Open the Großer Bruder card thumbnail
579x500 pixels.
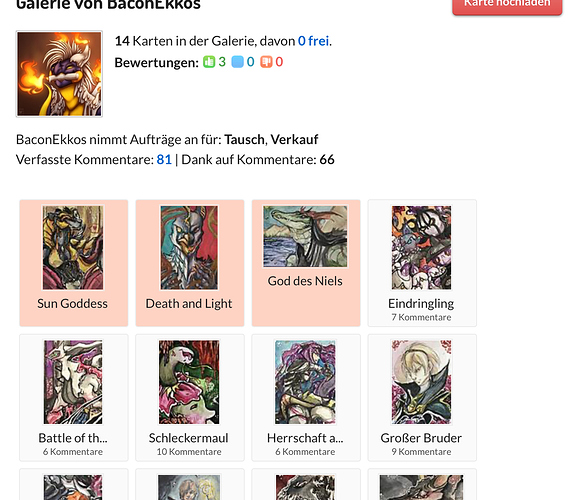pos(421,382)
